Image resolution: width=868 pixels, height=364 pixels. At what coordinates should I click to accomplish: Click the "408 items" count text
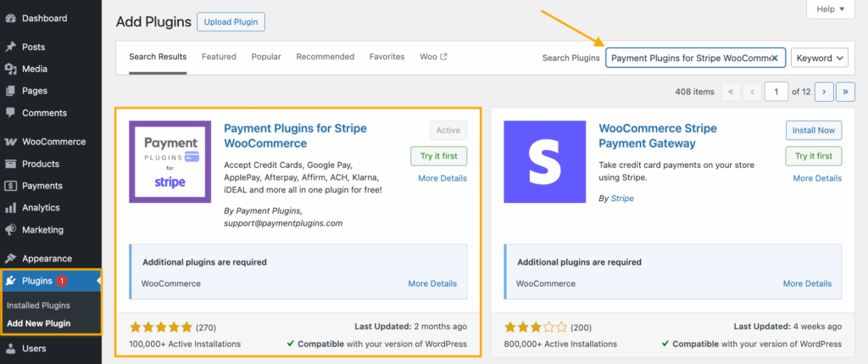pyautogui.click(x=695, y=92)
